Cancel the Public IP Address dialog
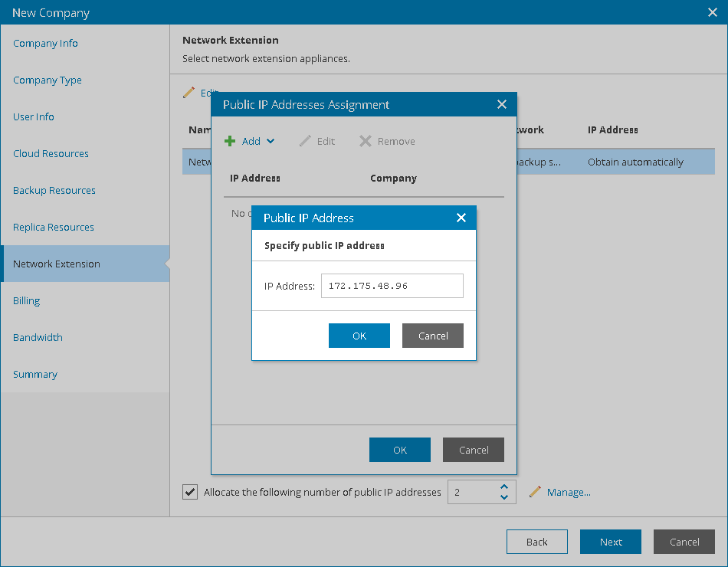Viewport: 728px width, 567px height. click(433, 336)
